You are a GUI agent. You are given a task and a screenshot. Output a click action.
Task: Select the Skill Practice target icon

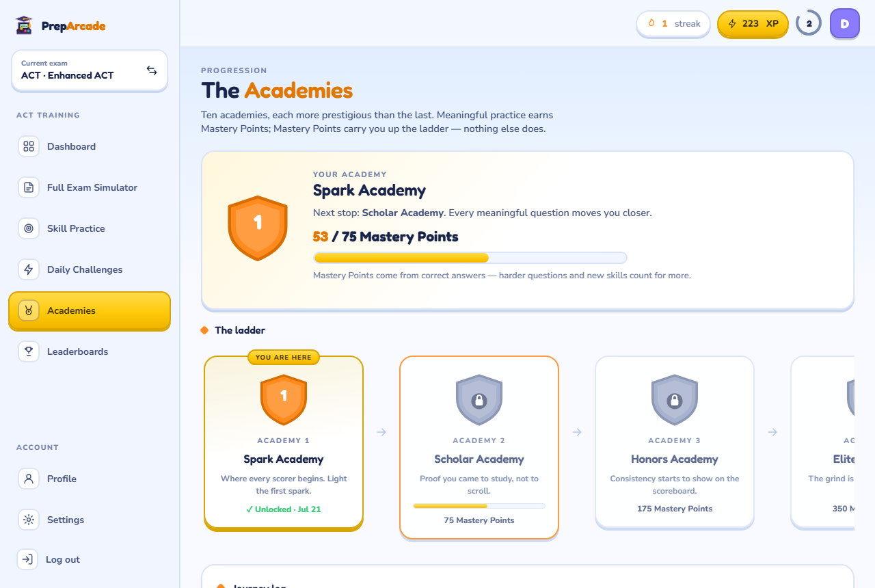tap(29, 228)
